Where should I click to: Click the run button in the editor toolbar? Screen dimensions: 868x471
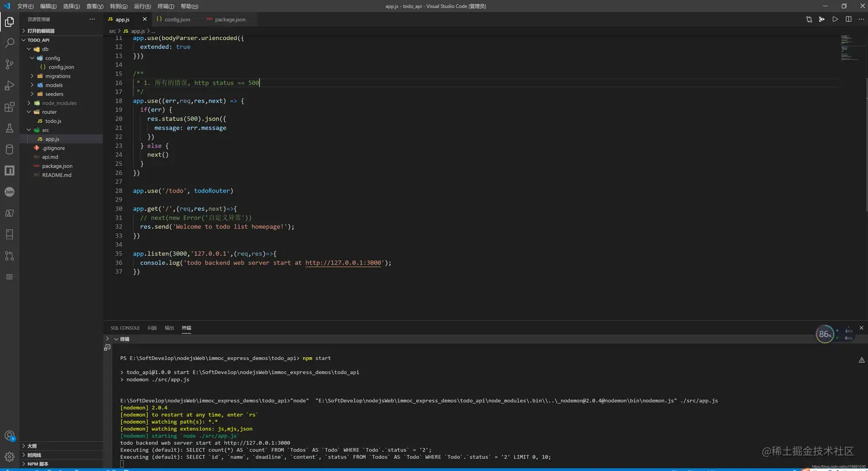click(835, 19)
